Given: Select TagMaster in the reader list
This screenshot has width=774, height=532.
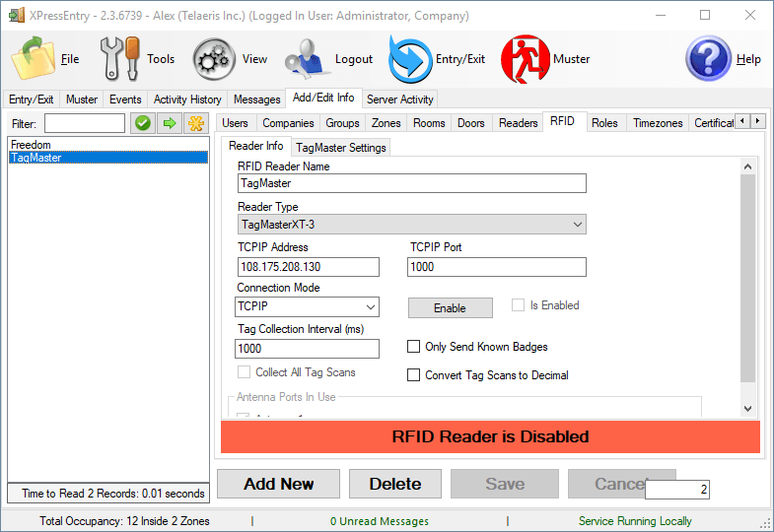Looking at the screenshot, I should tap(108, 158).
